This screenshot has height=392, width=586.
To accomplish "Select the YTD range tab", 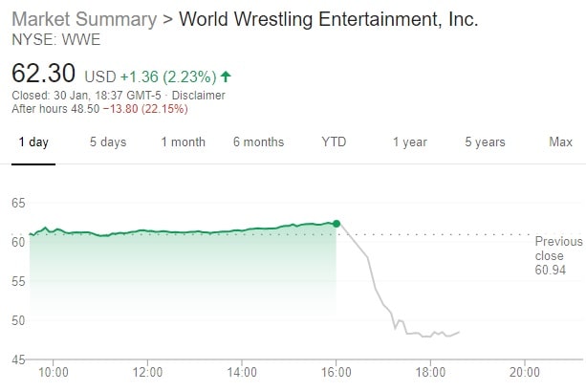I will tap(334, 142).
